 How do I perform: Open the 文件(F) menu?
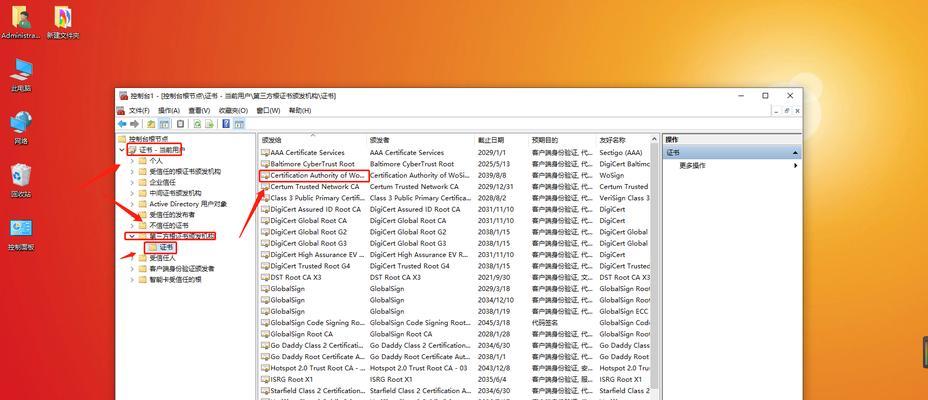(139, 111)
